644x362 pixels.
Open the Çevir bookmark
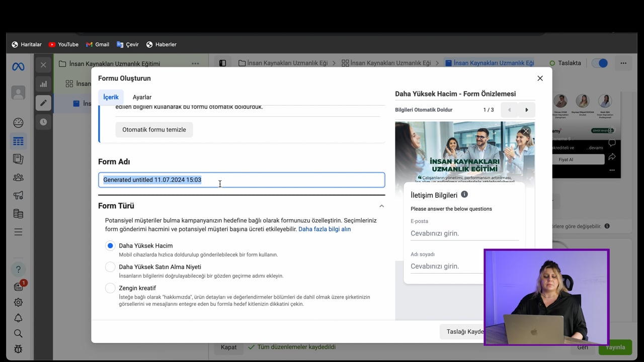(x=128, y=45)
